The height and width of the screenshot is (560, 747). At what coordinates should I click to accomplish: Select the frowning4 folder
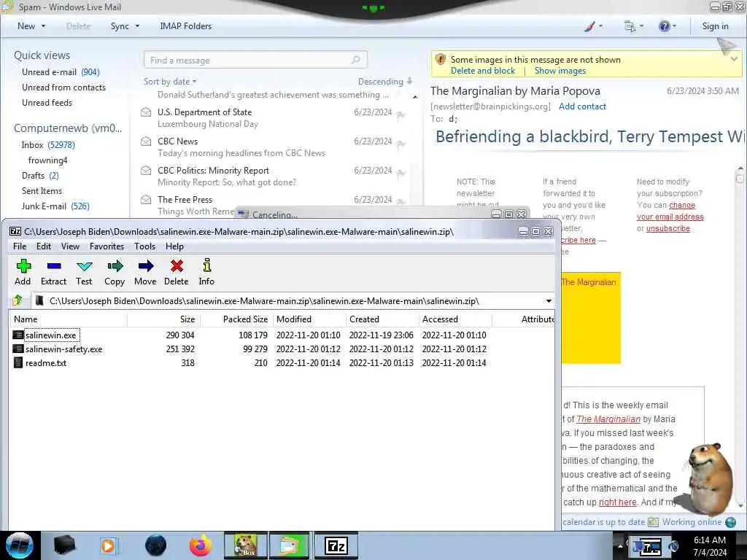(x=47, y=160)
